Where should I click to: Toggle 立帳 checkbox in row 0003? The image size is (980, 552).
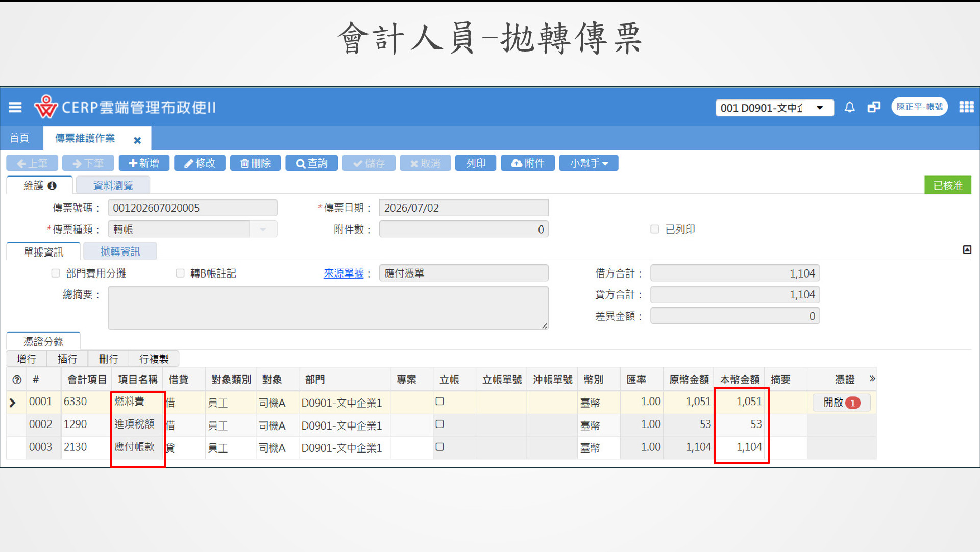(x=439, y=447)
